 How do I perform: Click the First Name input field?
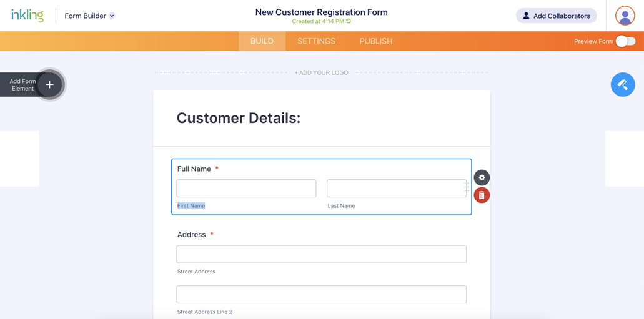click(x=246, y=189)
